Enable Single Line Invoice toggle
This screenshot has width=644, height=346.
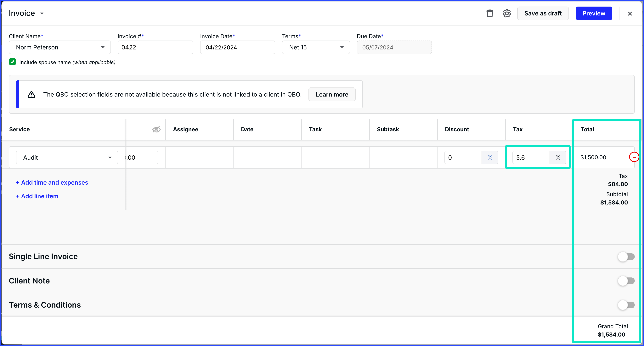click(x=626, y=257)
